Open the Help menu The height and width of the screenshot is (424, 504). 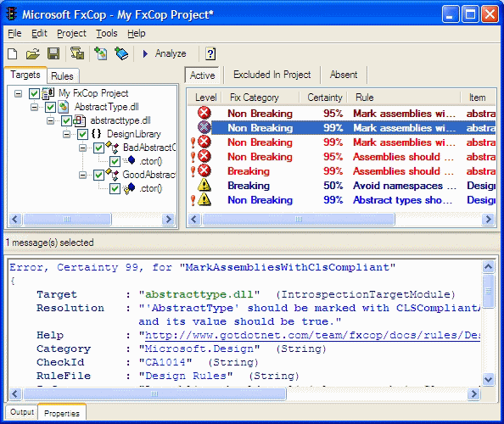pyautogui.click(x=137, y=33)
